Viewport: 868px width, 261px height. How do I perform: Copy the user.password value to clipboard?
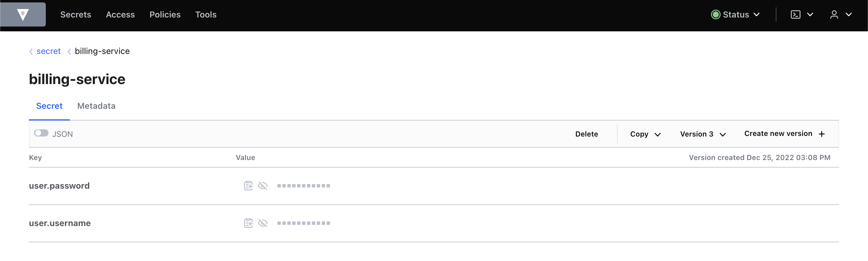coord(248,185)
